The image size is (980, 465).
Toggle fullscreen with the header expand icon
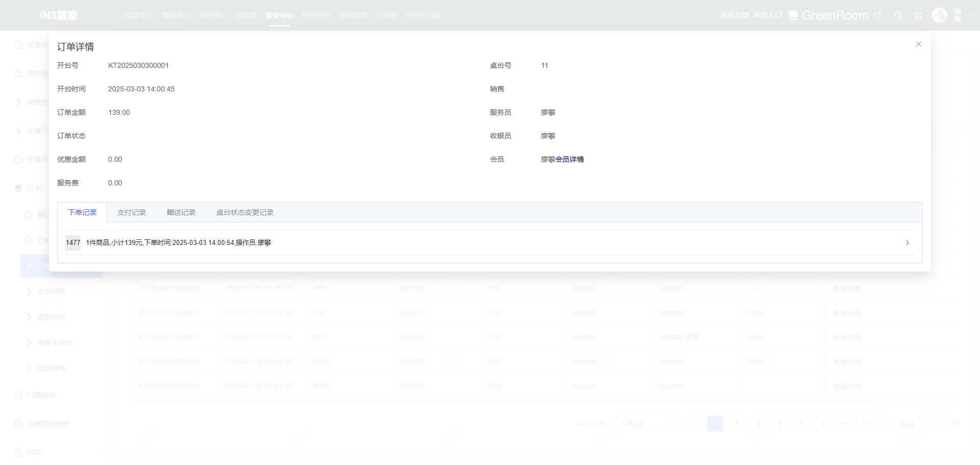click(919, 15)
